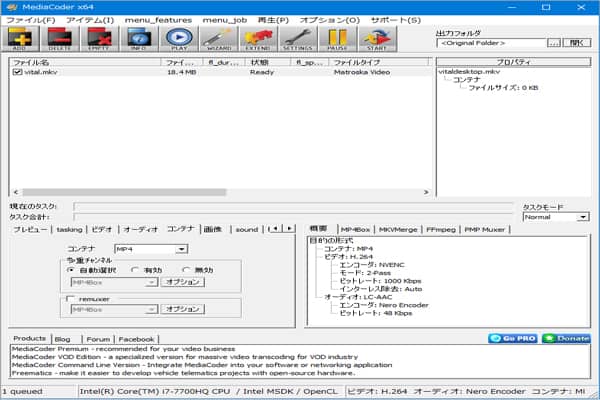Viewport: 600px width, 400px height.
Task: Switch to the プレビュー tab
Action: [x=30, y=229]
